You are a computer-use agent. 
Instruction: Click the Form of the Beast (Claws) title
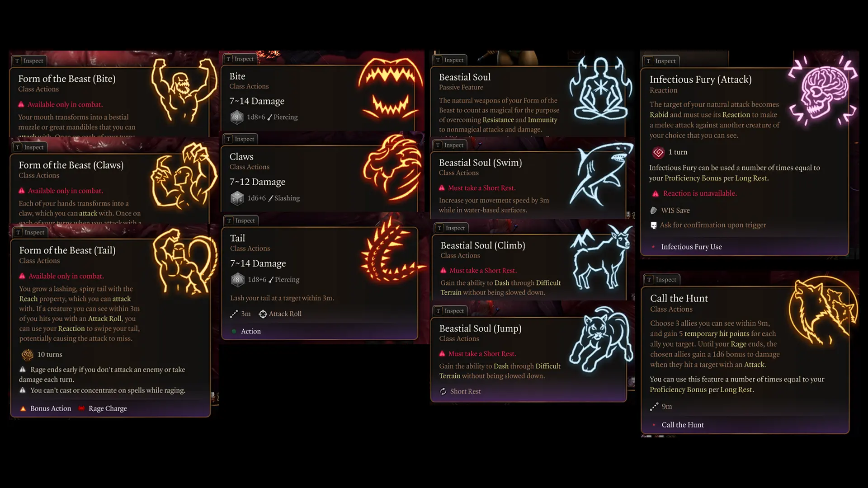click(71, 165)
